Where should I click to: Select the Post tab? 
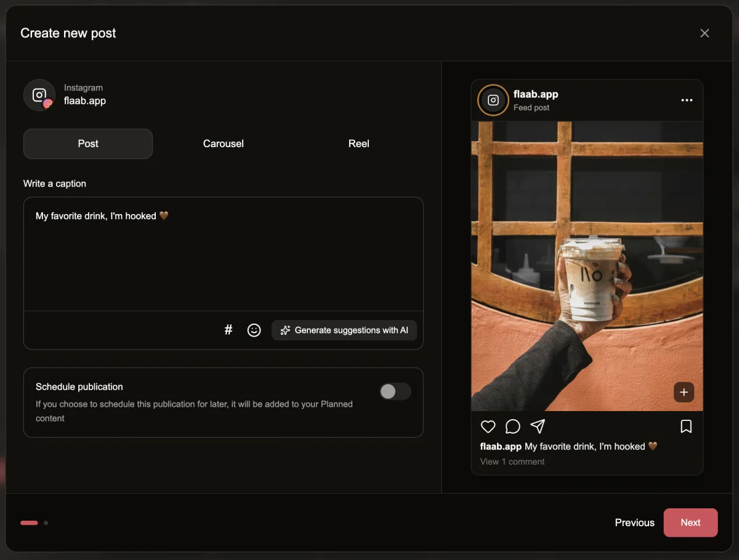pyautogui.click(x=88, y=143)
